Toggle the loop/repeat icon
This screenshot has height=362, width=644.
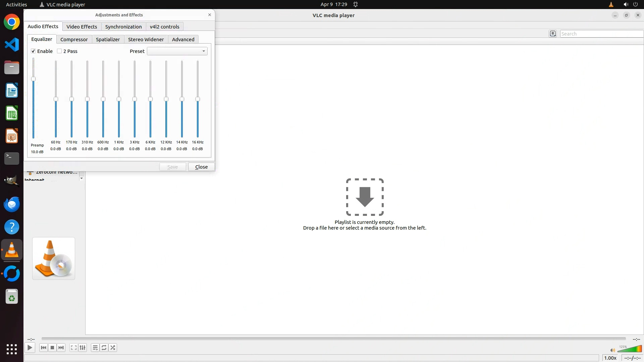point(104,348)
